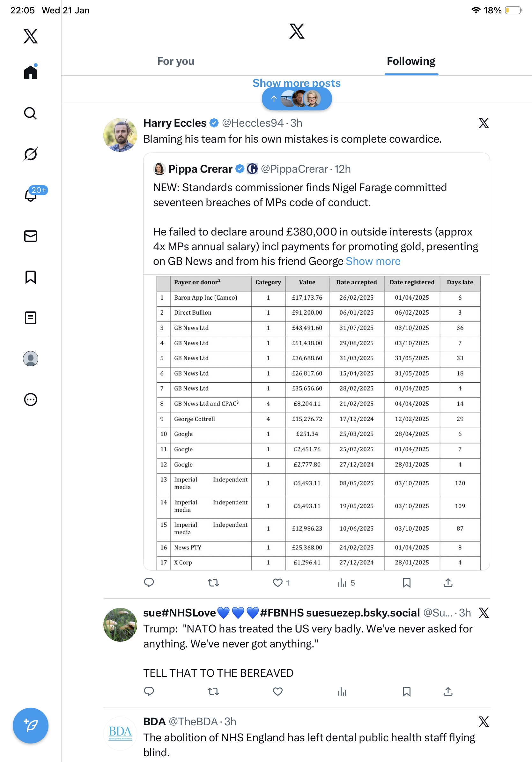Open Lists icon in sidebar

(x=31, y=318)
